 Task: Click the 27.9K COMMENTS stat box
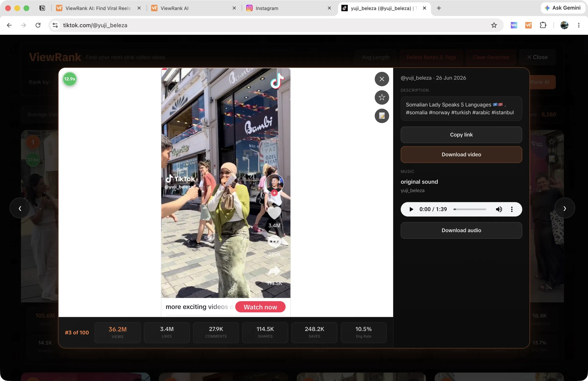point(216,333)
